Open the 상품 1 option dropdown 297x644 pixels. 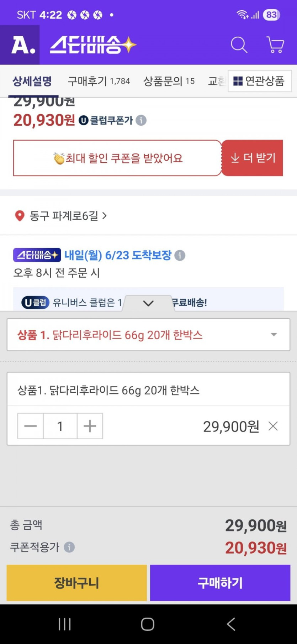[x=148, y=335]
